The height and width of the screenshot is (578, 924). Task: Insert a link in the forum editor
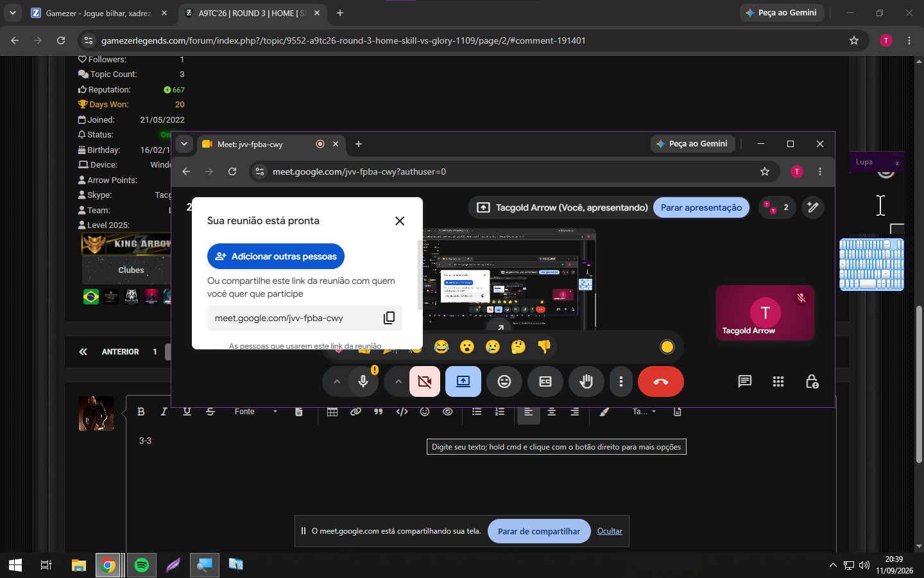tap(355, 412)
